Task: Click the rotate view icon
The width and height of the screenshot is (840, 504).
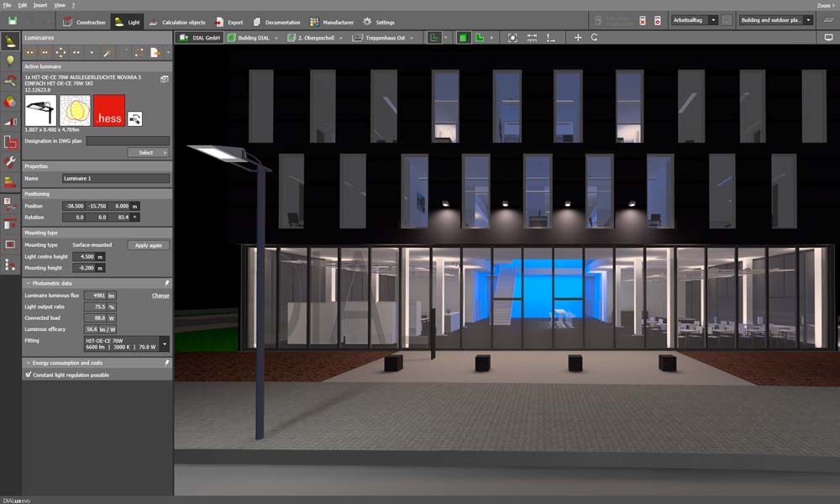Action: click(x=595, y=38)
